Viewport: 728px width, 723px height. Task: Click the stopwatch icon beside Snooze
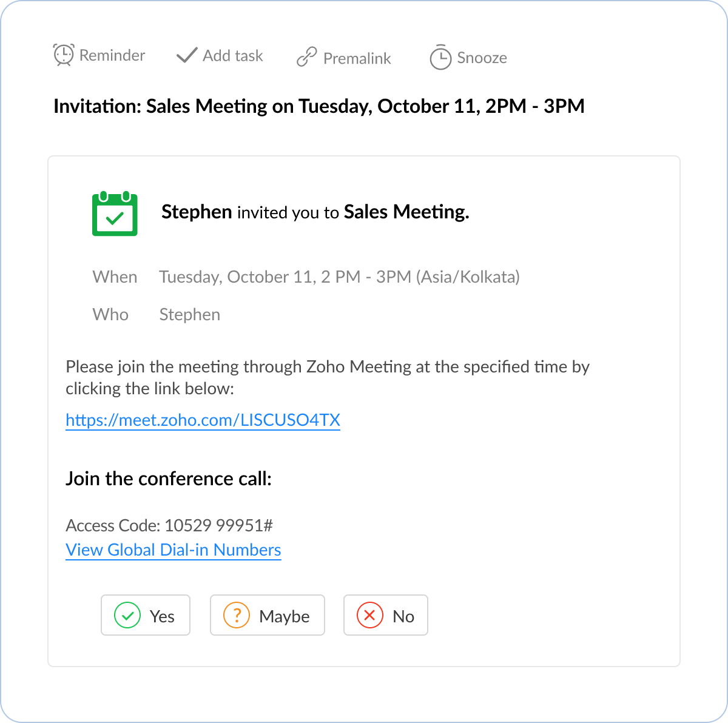440,58
